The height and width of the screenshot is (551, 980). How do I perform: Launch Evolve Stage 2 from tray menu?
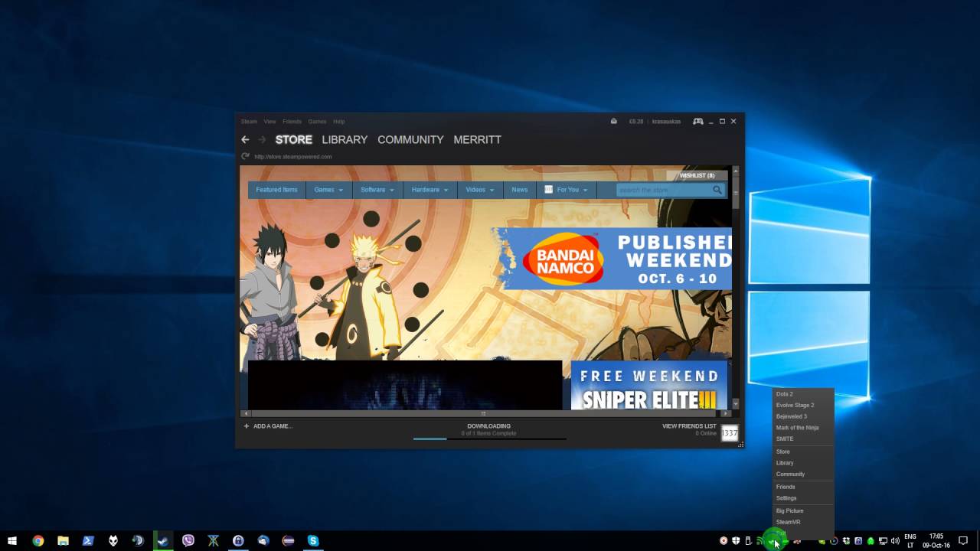[795, 405]
